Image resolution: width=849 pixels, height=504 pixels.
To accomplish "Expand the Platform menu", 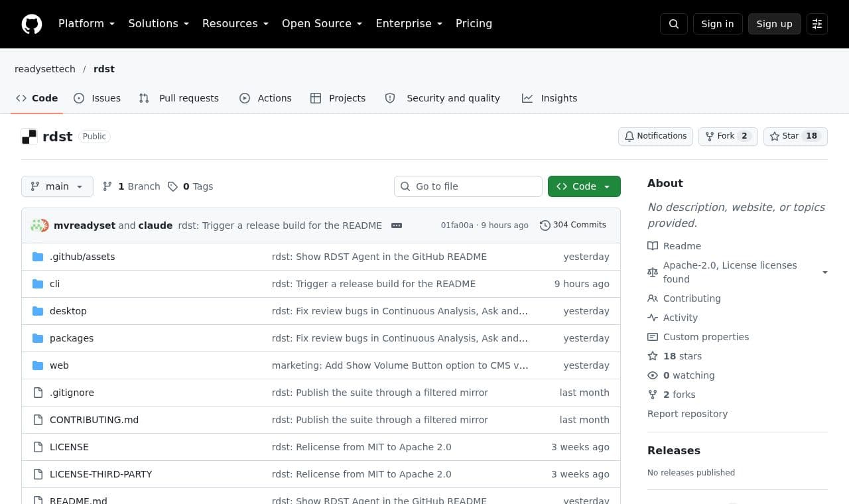I will pyautogui.click(x=86, y=24).
